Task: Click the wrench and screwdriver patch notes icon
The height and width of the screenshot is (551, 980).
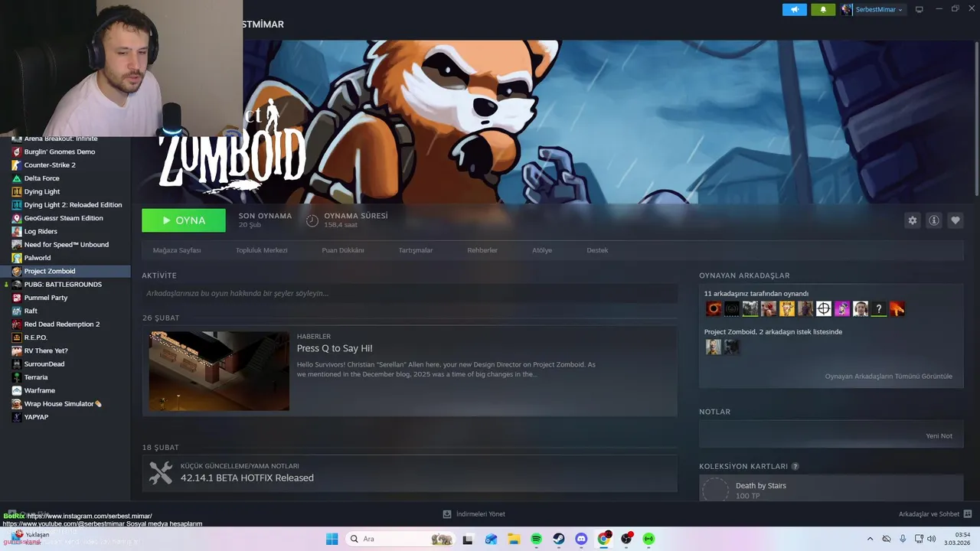Action: click(161, 472)
